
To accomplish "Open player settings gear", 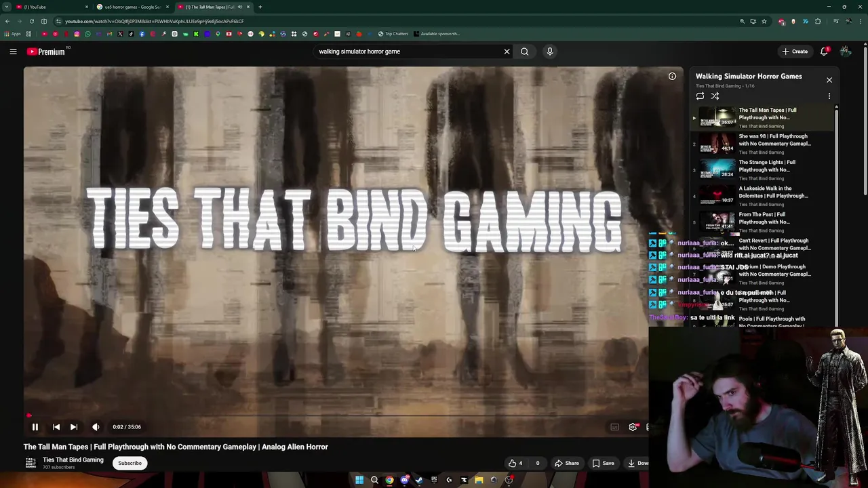I will (633, 427).
